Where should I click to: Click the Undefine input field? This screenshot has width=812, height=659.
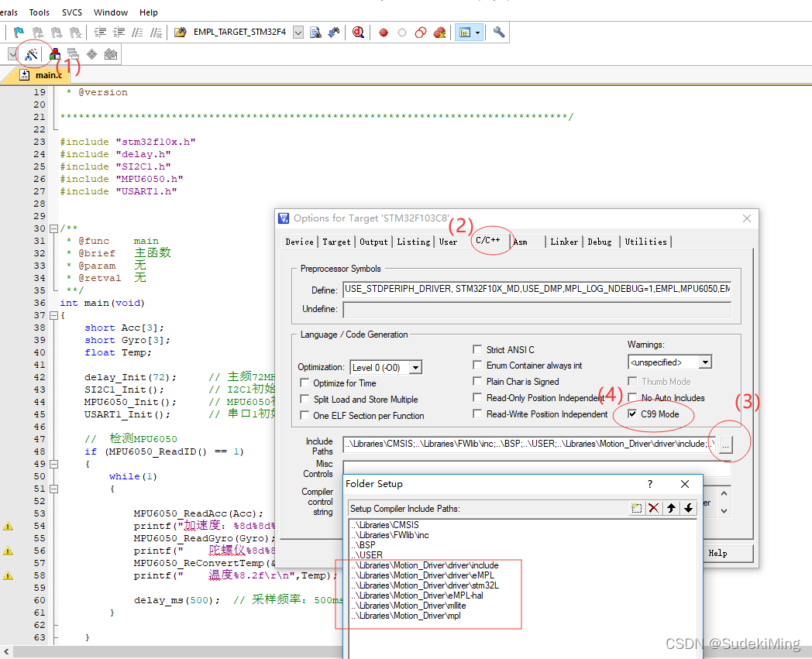(536, 309)
